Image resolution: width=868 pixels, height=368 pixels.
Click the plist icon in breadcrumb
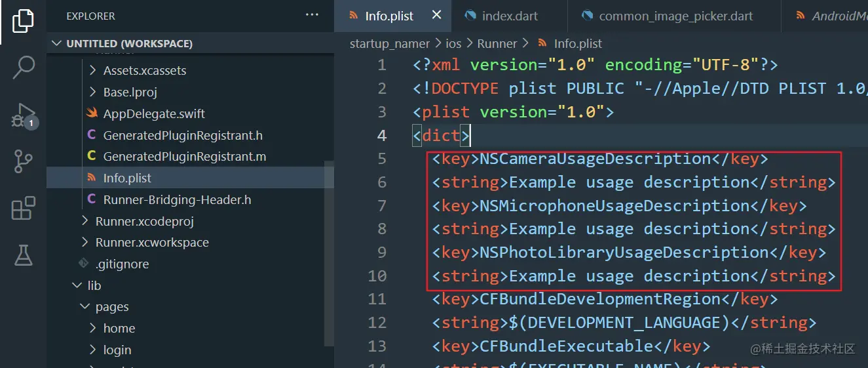tap(542, 44)
